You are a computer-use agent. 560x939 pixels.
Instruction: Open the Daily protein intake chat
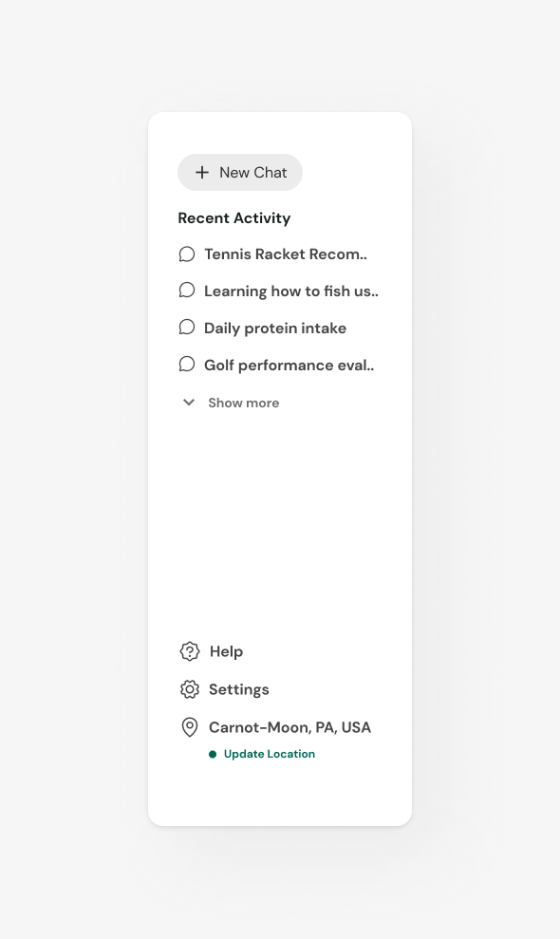point(275,327)
